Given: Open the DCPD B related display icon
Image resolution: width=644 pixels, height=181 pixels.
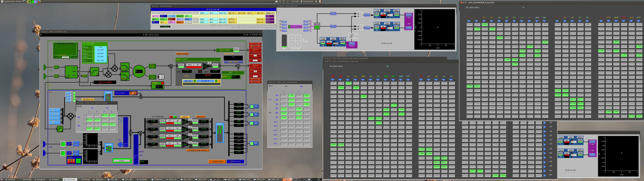Looking at the screenshot, I should (56, 76).
